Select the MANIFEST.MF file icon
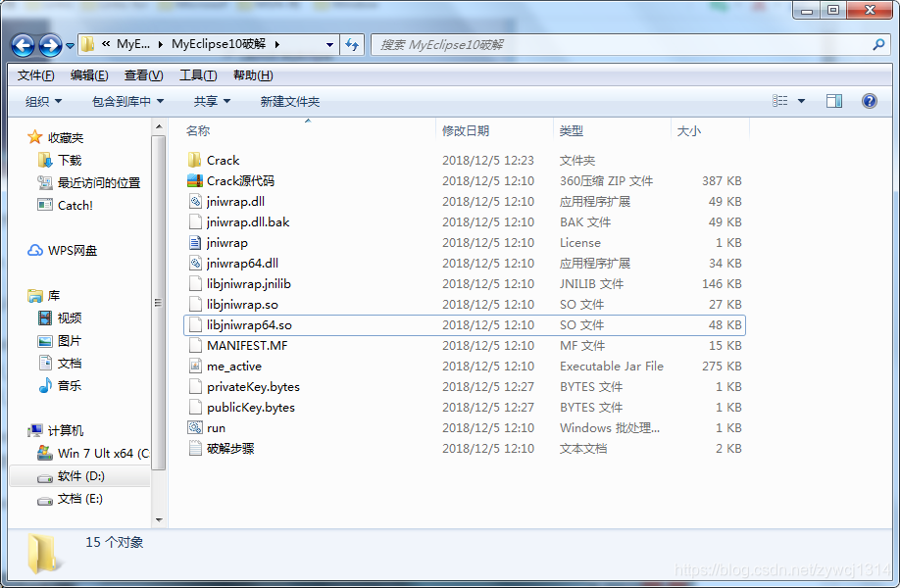900x588 pixels. click(195, 345)
